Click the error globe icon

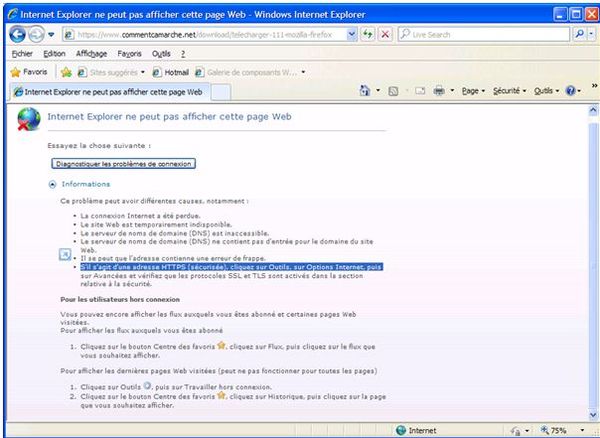(x=29, y=119)
